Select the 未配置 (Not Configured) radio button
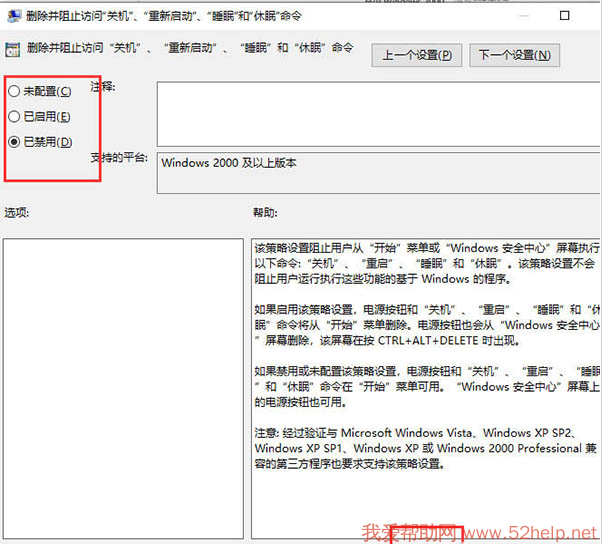 click(x=14, y=91)
